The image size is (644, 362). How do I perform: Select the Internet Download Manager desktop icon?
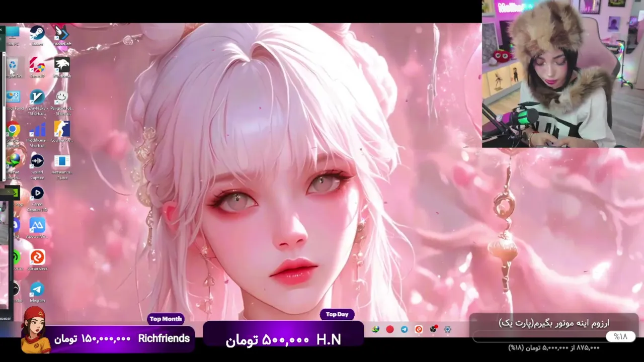(x=13, y=167)
